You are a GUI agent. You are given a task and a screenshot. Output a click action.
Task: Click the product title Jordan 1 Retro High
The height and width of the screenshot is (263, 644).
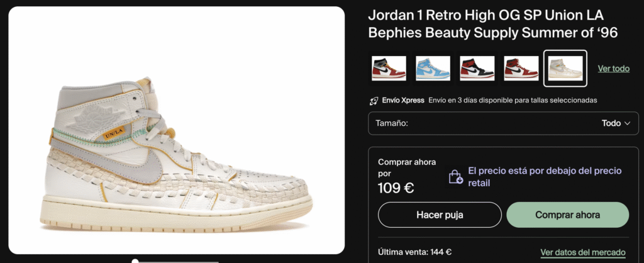[x=493, y=24]
